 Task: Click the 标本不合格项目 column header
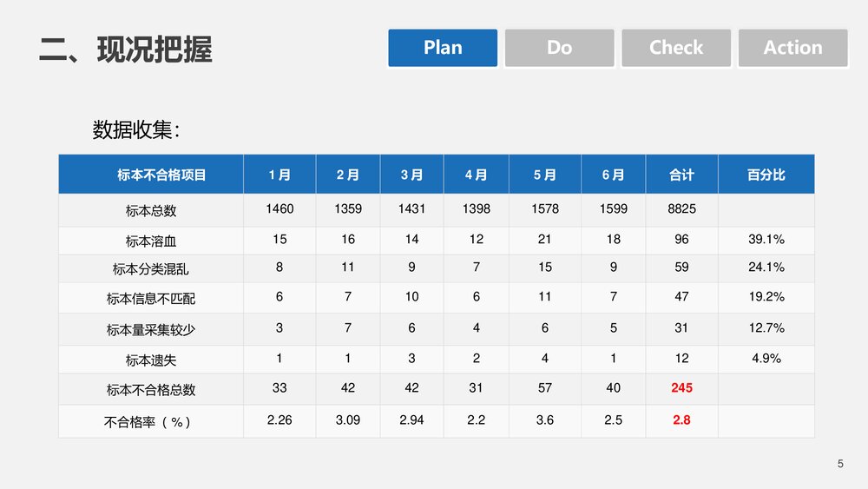(161, 175)
